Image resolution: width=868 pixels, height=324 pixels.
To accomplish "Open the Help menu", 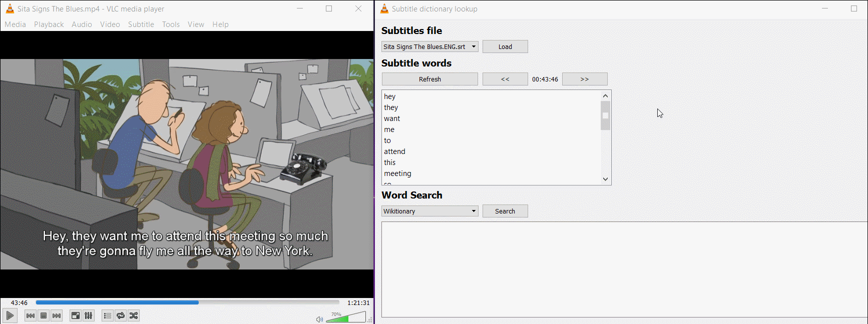I will tap(220, 24).
